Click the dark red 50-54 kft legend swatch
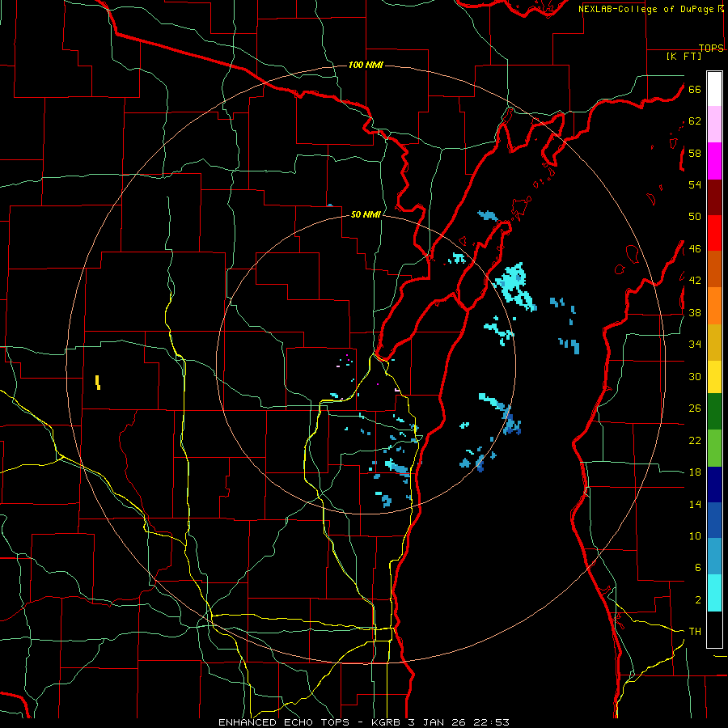 pyautogui.click(x=714, y=198)
